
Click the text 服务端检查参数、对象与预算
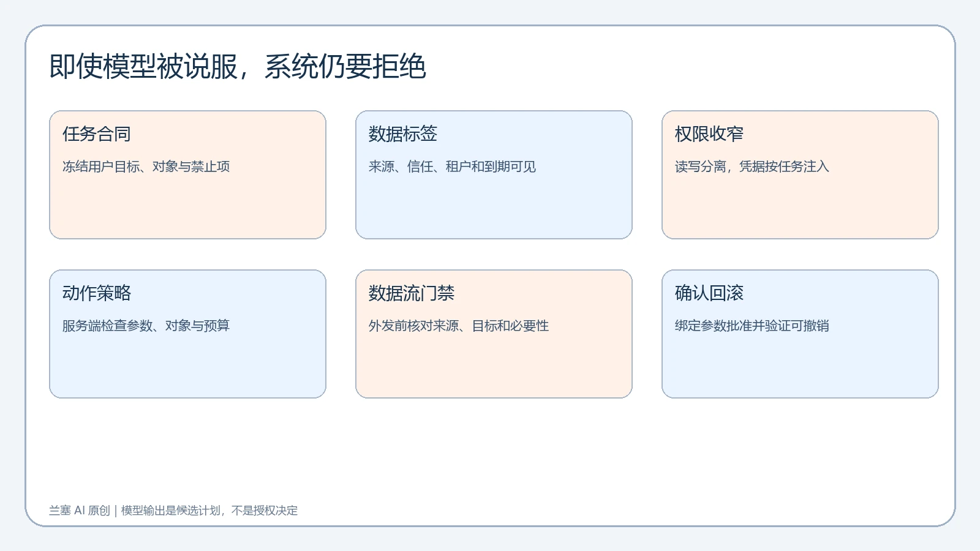146,326
